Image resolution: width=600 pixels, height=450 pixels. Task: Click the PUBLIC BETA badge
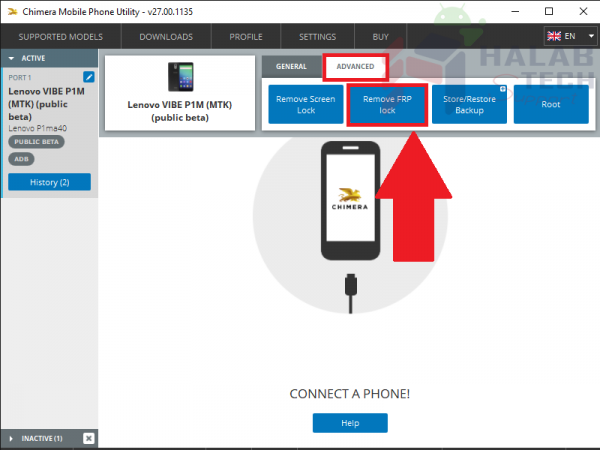(36, 142)
